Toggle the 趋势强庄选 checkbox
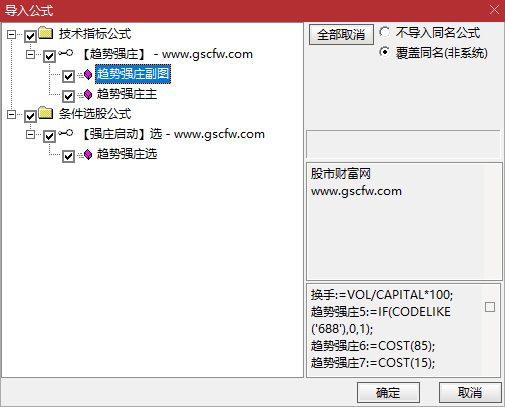The image size is (505, 407). tap(68, 156)
